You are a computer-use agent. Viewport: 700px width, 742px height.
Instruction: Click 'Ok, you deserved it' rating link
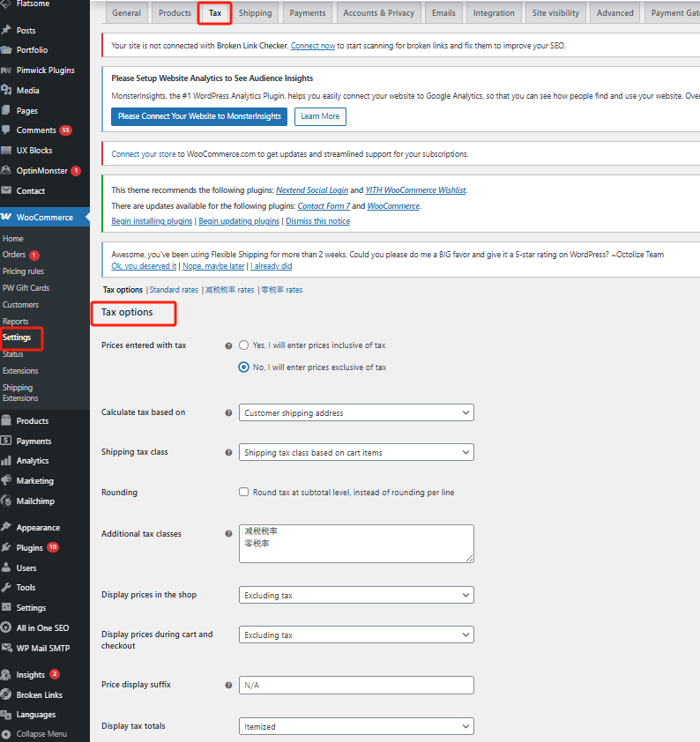144,266
